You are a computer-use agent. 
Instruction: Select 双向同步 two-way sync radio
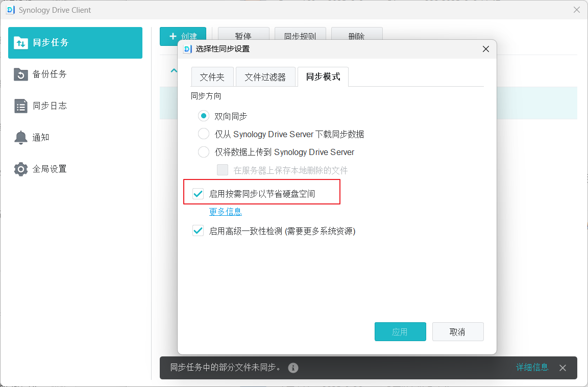coord(204,116)
